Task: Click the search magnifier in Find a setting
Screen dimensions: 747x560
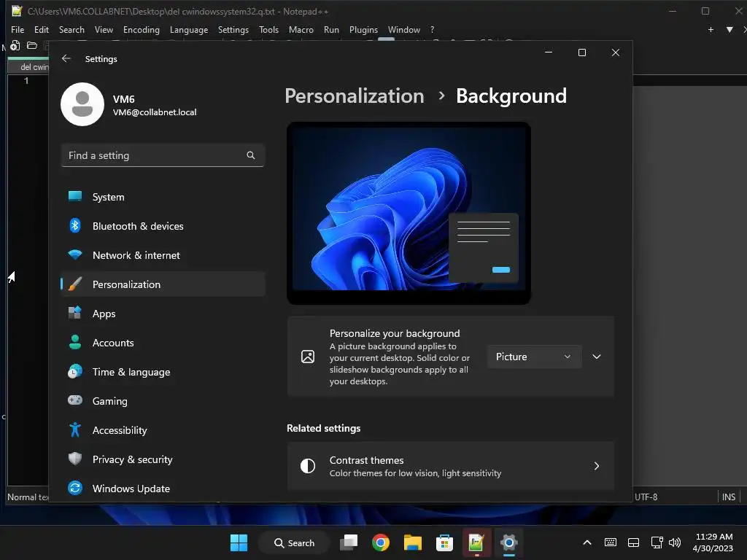Action: [251, 155]
